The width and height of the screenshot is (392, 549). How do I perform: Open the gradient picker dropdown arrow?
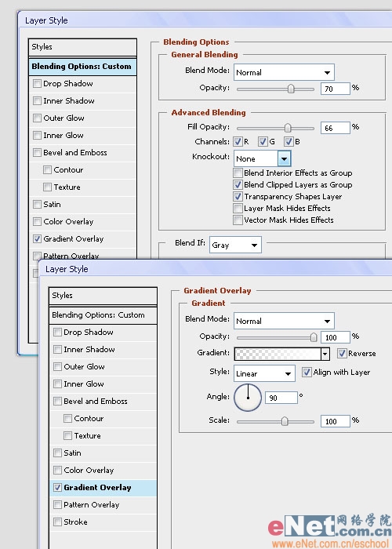325,354
